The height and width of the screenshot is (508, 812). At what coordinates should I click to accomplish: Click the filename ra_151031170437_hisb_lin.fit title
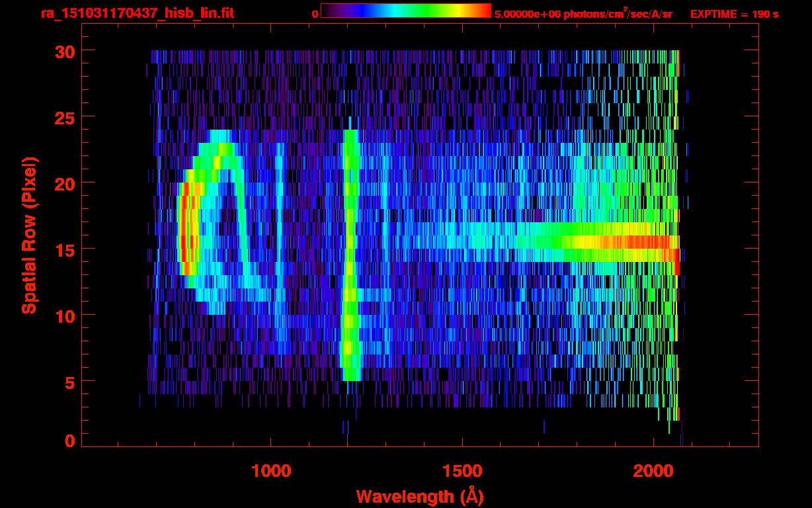pyautogui.click(x=137, y=13)
